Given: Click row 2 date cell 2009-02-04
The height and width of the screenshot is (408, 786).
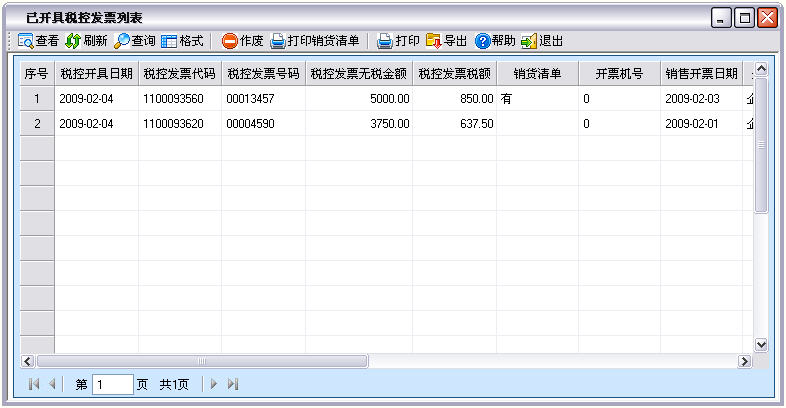Looking at the screenshot, I should [x=96, y=124].
